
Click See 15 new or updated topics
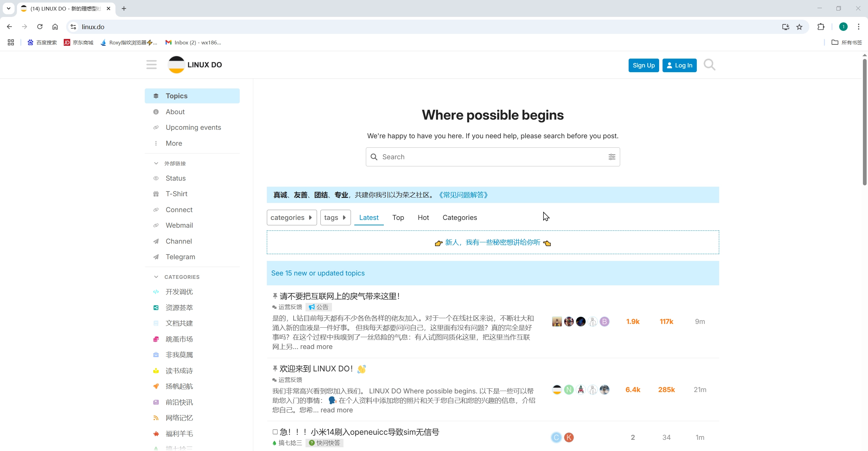(318, 273)
